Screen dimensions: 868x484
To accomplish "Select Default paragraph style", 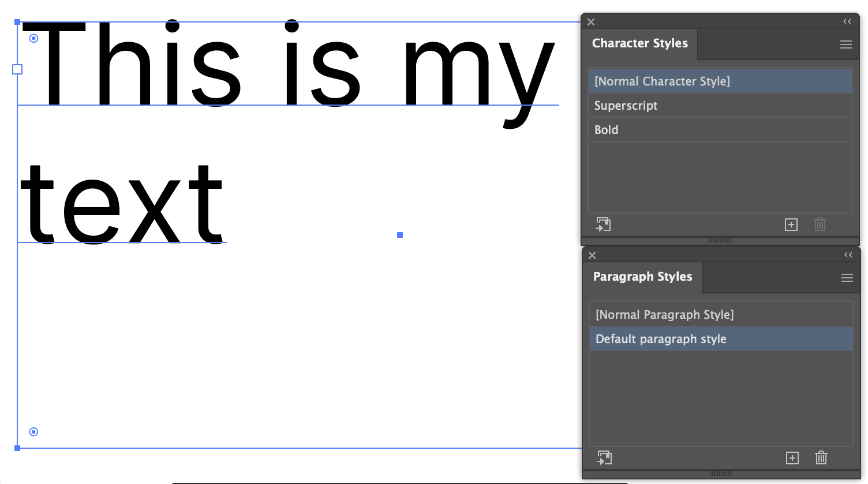I will click(x=721, y=339).
